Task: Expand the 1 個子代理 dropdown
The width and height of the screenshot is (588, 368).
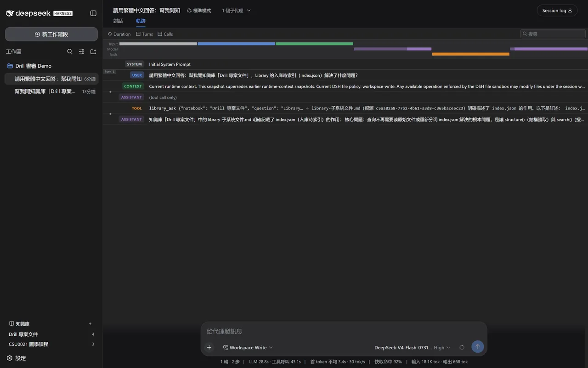Action: click(237, 11)
